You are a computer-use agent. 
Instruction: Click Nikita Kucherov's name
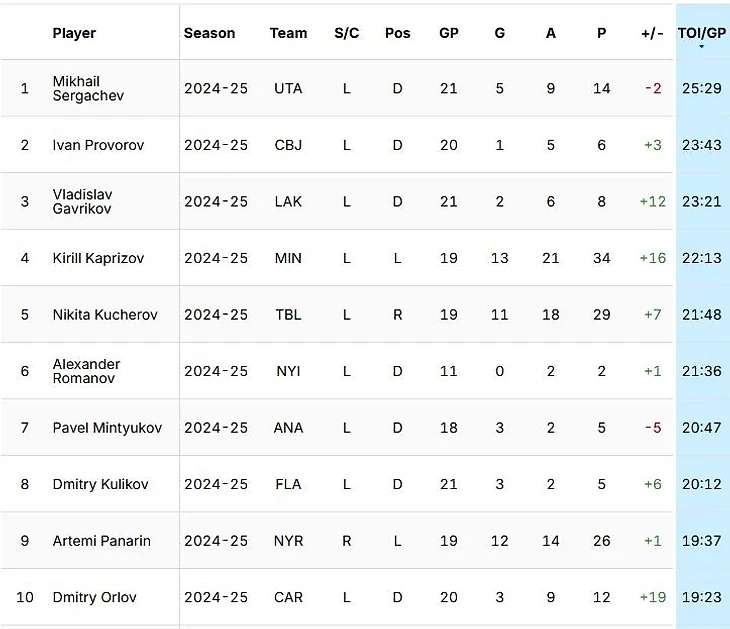[105, 314]
